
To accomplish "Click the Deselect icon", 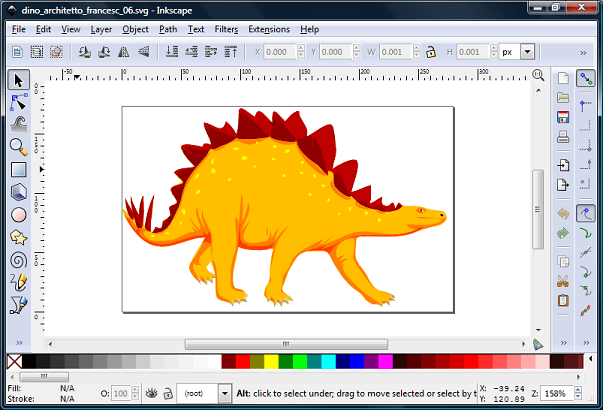I will click(x=57, y=52).
